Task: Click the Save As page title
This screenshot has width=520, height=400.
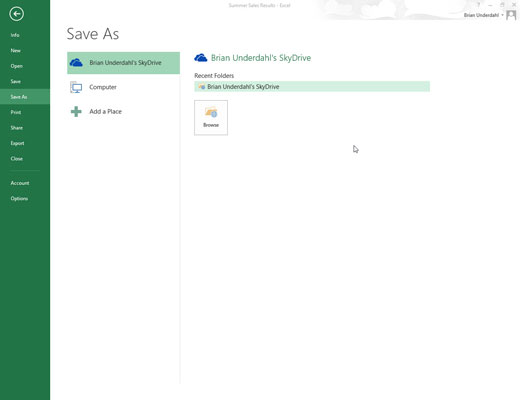Action: tap(93, 34)
